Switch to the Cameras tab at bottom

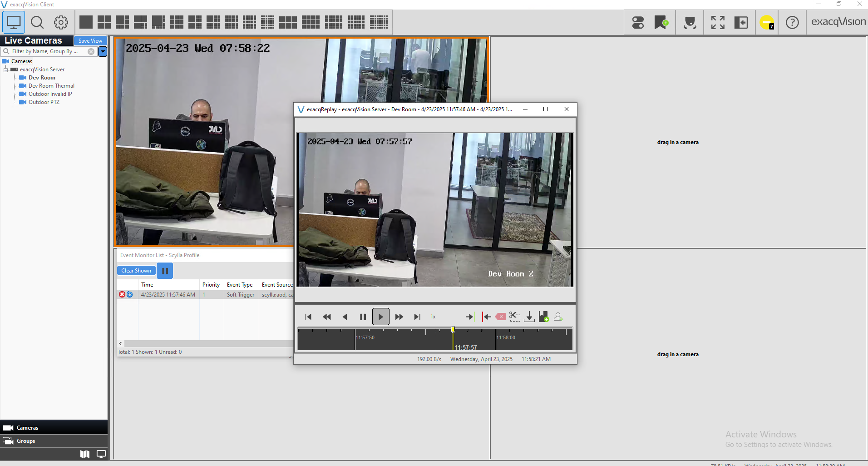[27, 428]
